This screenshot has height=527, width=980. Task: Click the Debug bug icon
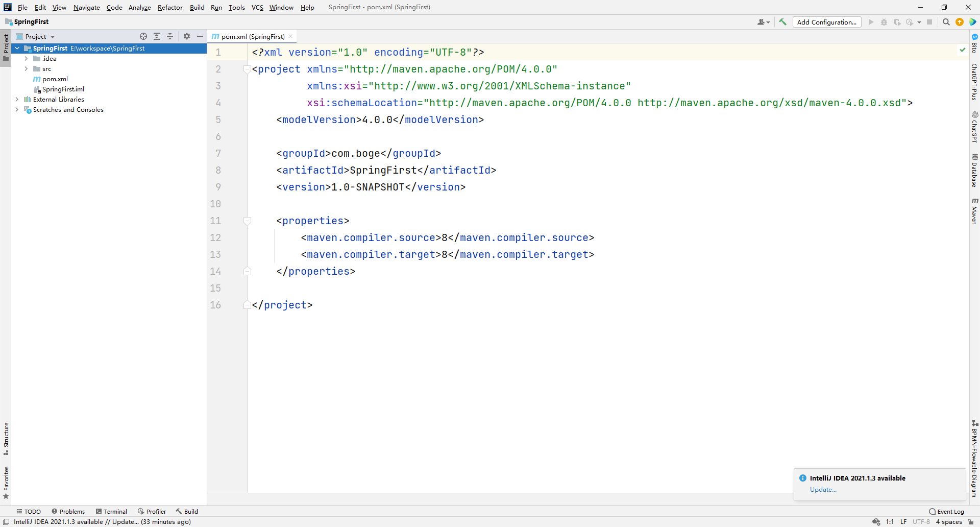884,22
